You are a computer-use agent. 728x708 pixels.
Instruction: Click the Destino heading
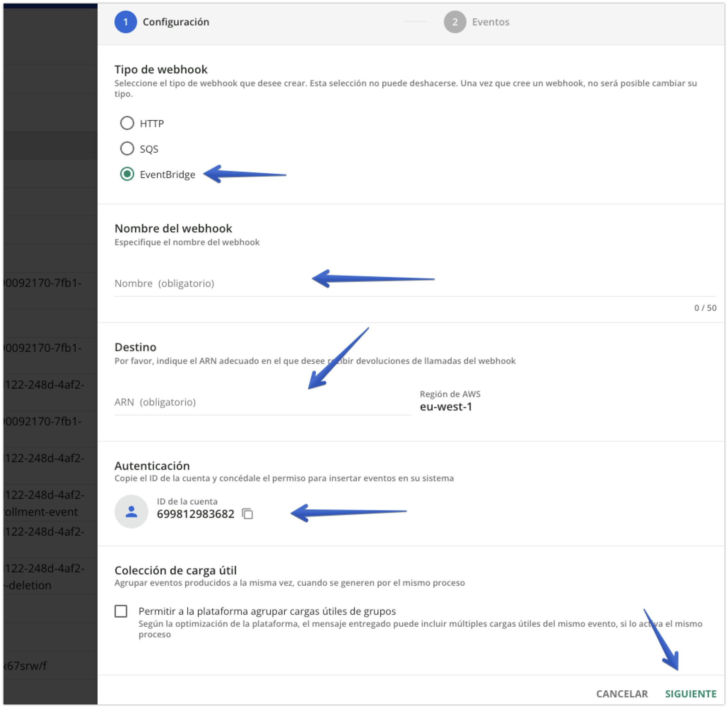coord(135,347)
